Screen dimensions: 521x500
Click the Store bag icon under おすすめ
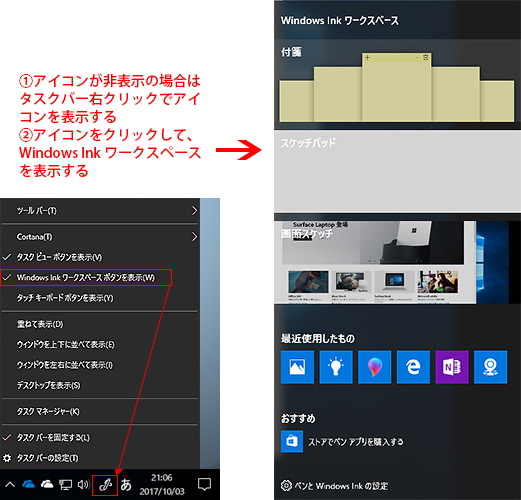click(x=292, y=441)
